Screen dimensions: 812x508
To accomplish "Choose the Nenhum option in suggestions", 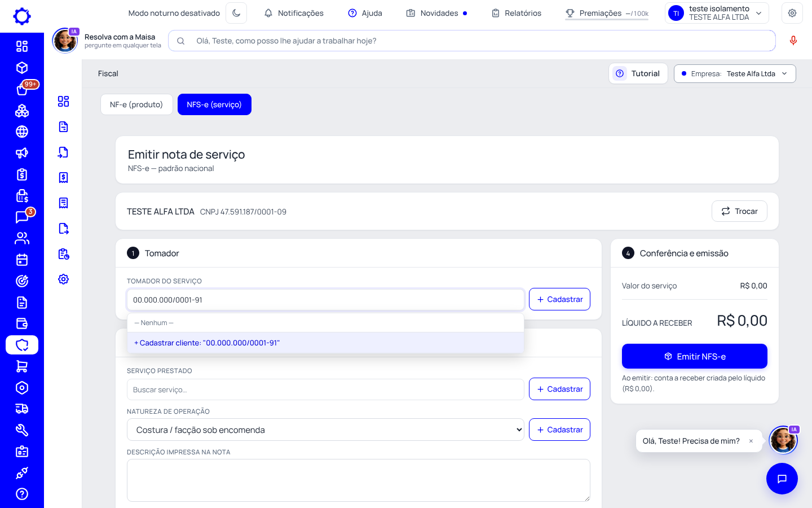I will [x=325, y=323].
